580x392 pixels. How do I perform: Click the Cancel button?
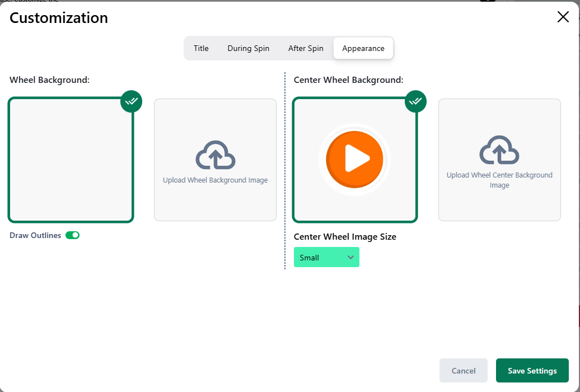coord(464,371)
